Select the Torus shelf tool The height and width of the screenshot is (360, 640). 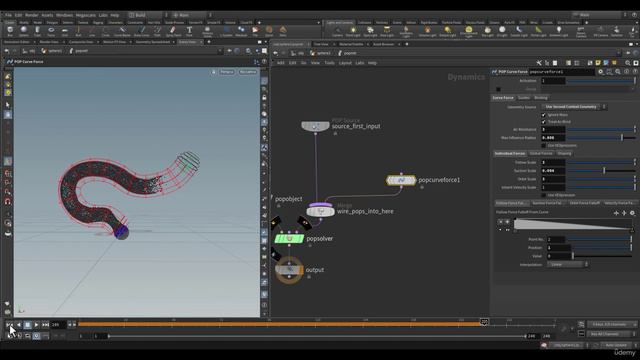(x=51, y=31)
